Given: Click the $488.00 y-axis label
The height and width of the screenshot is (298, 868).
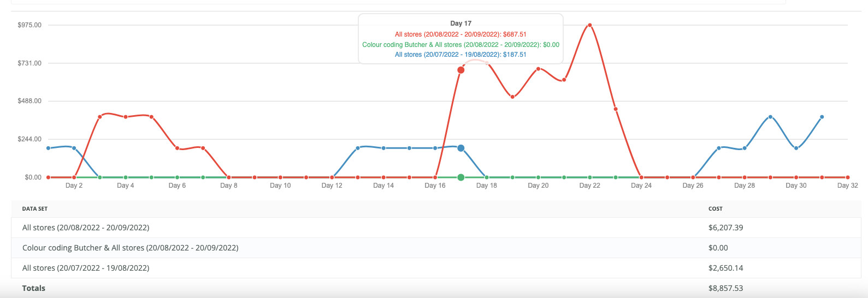Looking at the screenshot, I should 29,101.
